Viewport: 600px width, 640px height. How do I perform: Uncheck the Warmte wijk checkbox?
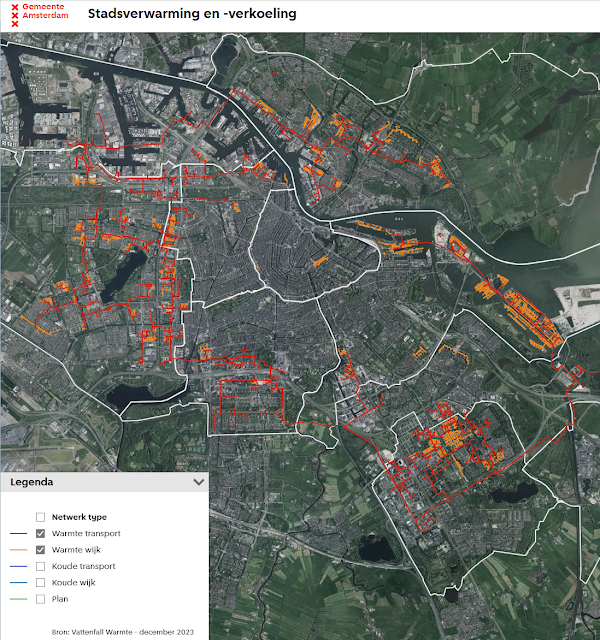pyautogui.click(x=40, y=550)
